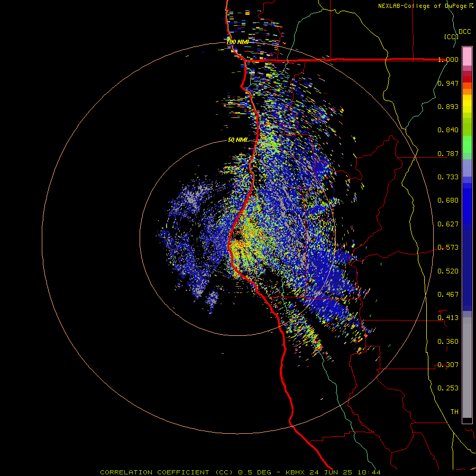This screenshot has height=476, width=476.
Task: Click the [CC] label near color bar
Action: (451, 36)
